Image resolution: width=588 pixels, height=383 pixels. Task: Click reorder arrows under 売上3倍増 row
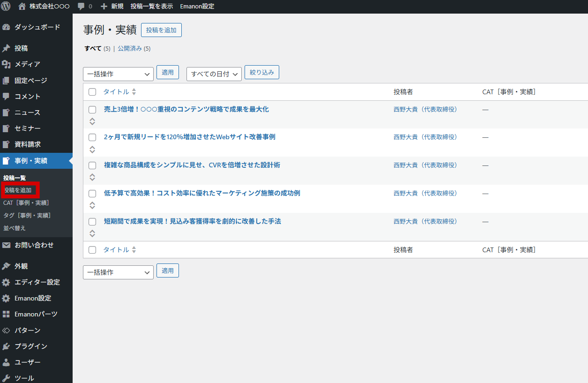coord(92,121)
